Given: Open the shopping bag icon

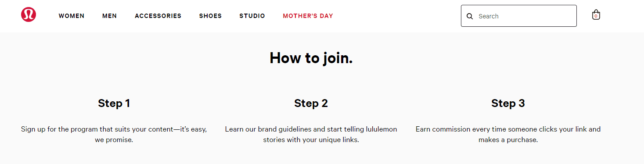Looking at the screenshot, I should [x=596, y=14].
